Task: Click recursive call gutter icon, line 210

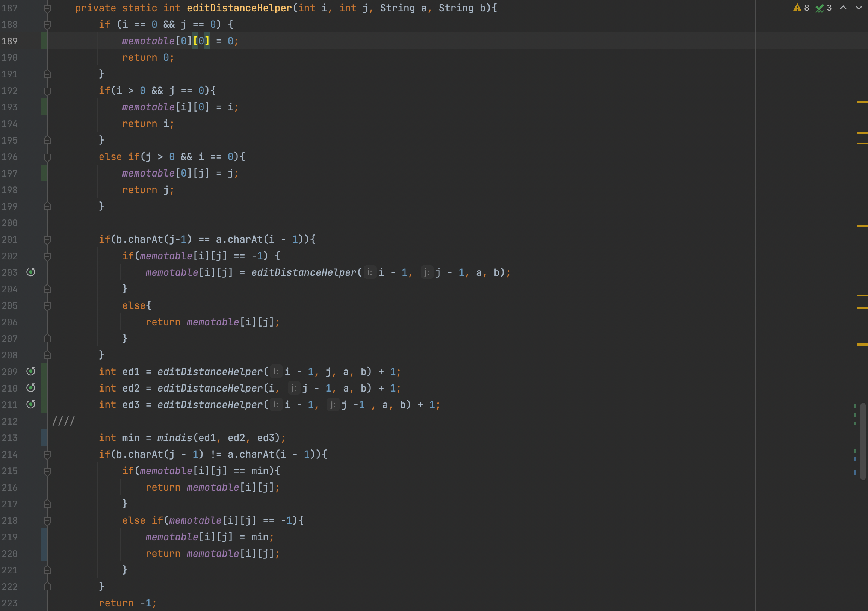Action: coord(31,388)
